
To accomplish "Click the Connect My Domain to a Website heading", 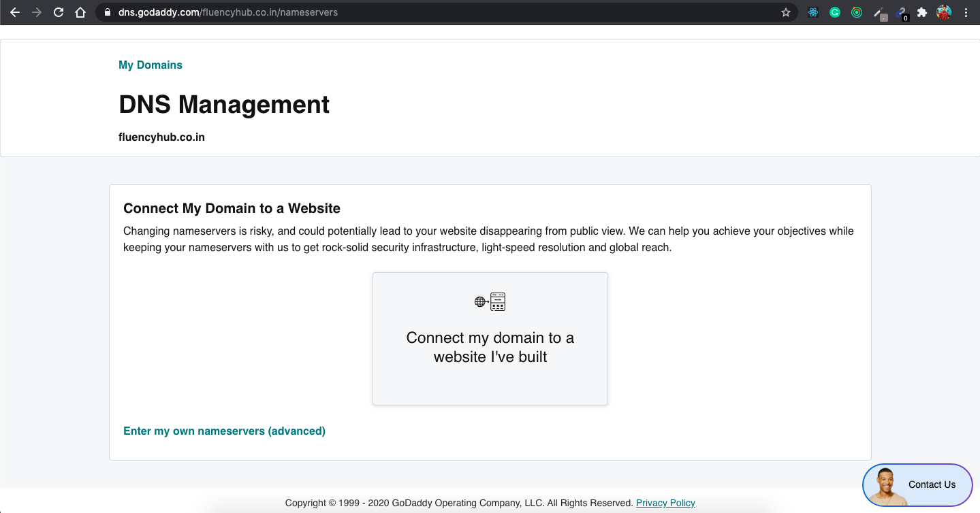I will pos(232,208).
